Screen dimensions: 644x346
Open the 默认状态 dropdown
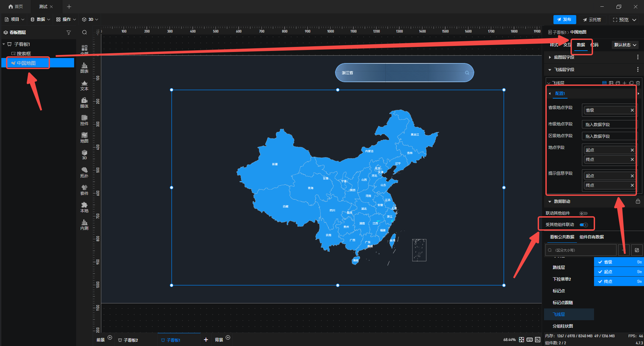click(x=625, y=45)
